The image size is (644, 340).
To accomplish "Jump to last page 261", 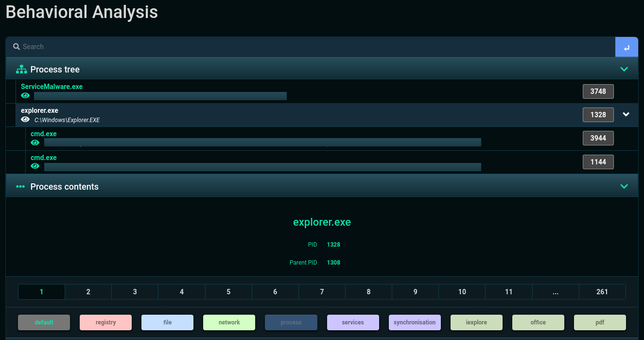I will [602, 292].
